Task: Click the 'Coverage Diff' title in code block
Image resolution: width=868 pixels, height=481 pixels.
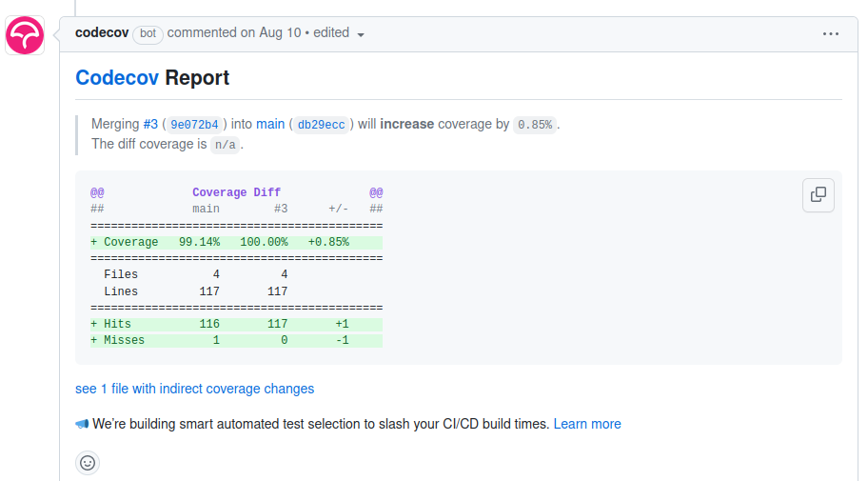Action: click(x=236, y=192)
